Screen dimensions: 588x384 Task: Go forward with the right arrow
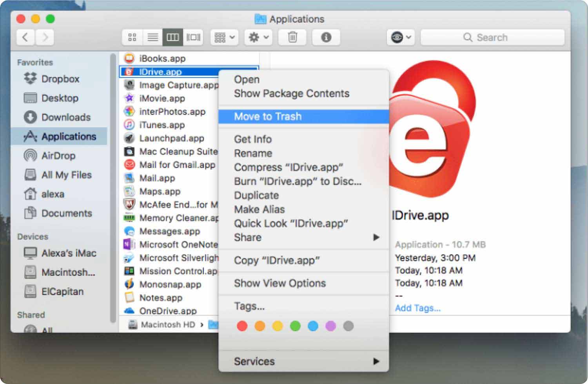pyautogui.click(x=45, y=38)
